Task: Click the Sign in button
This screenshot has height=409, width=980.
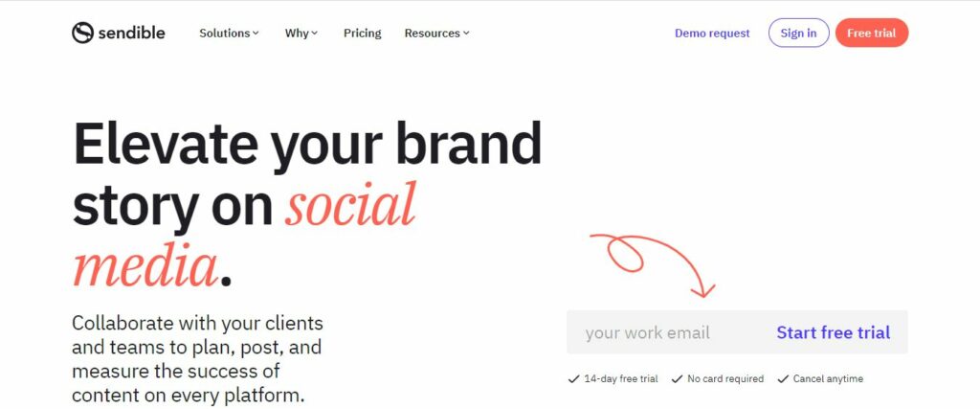Action: [x=799, y=34]
